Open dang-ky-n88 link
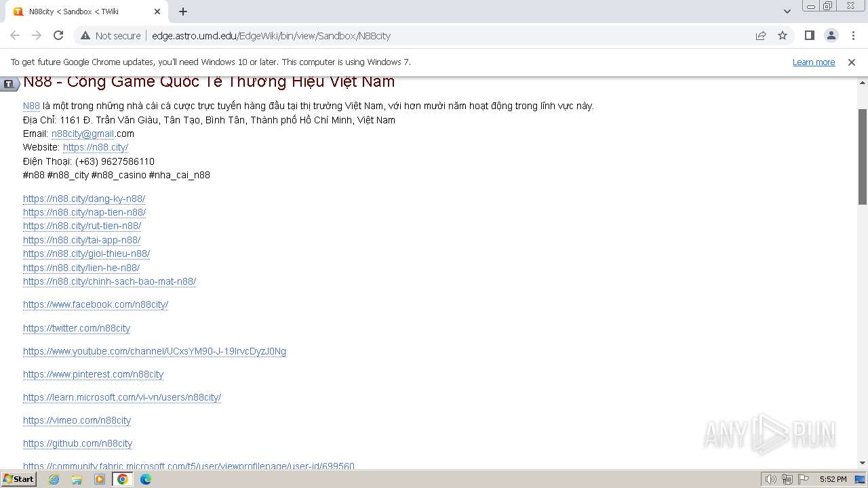This screenshot has height=488, width=868. [x=84, y=199]
